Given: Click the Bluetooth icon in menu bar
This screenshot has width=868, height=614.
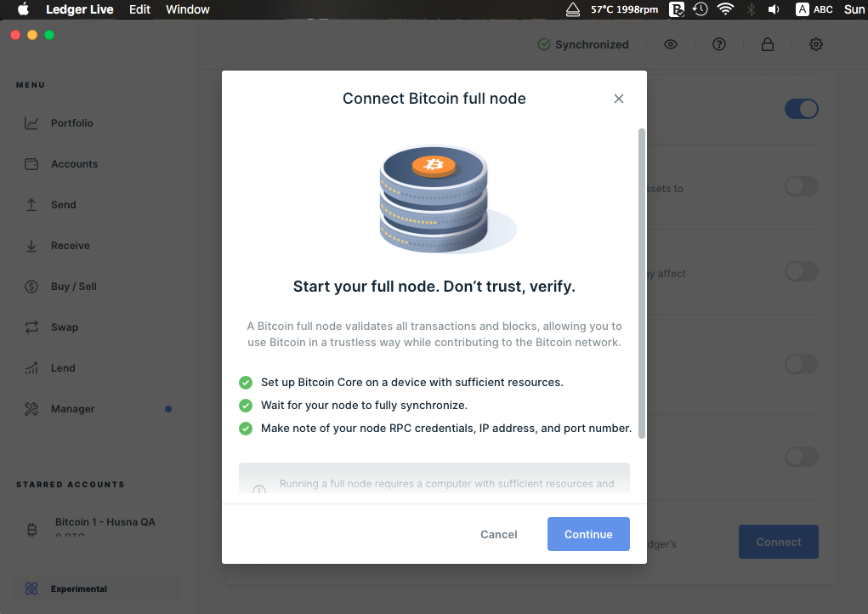Looking at the screenshot, I should (752, 9).
